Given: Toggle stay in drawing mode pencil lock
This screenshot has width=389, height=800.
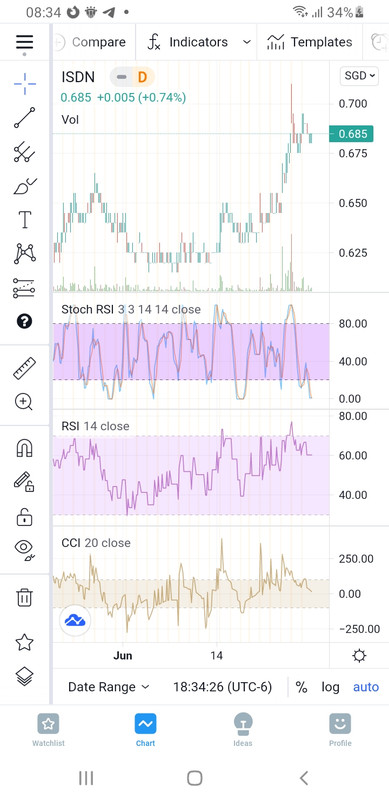Looking at the screenshot, I should coord(25,482).
